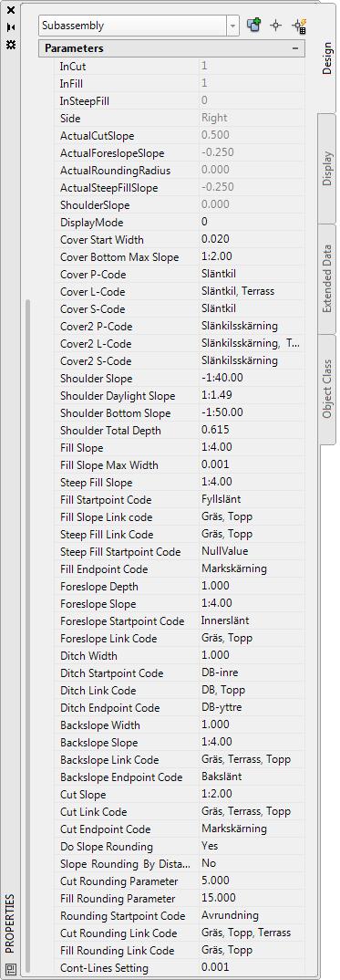Select the DisplayMode parameter row
This screenshot has width=340, height=980.
point(180,222)
